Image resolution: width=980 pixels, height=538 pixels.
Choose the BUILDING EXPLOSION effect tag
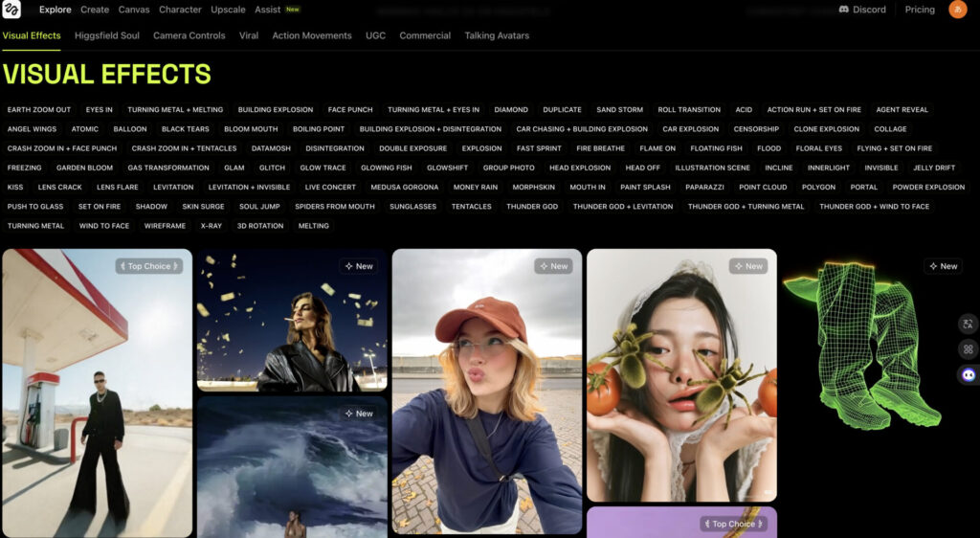point(275,109)
